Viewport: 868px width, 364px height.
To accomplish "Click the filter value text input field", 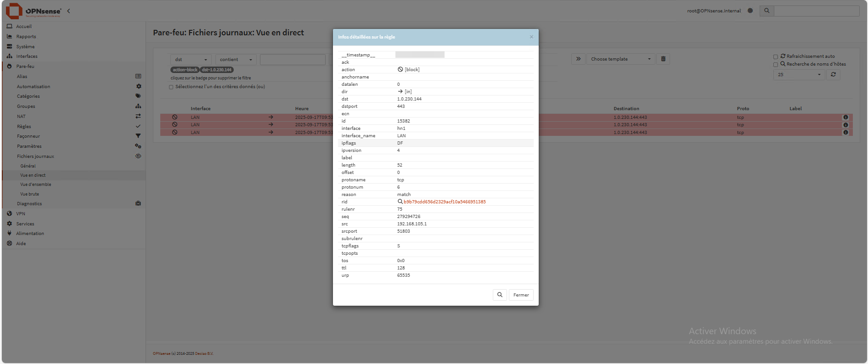I will (293, 60).
